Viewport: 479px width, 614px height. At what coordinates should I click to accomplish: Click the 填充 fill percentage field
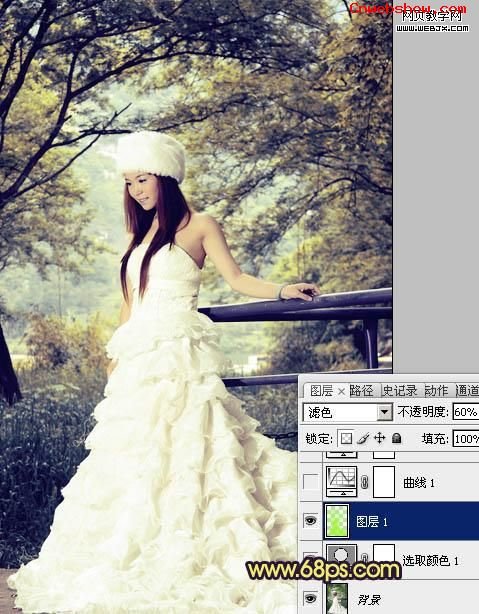pos(466,439)
